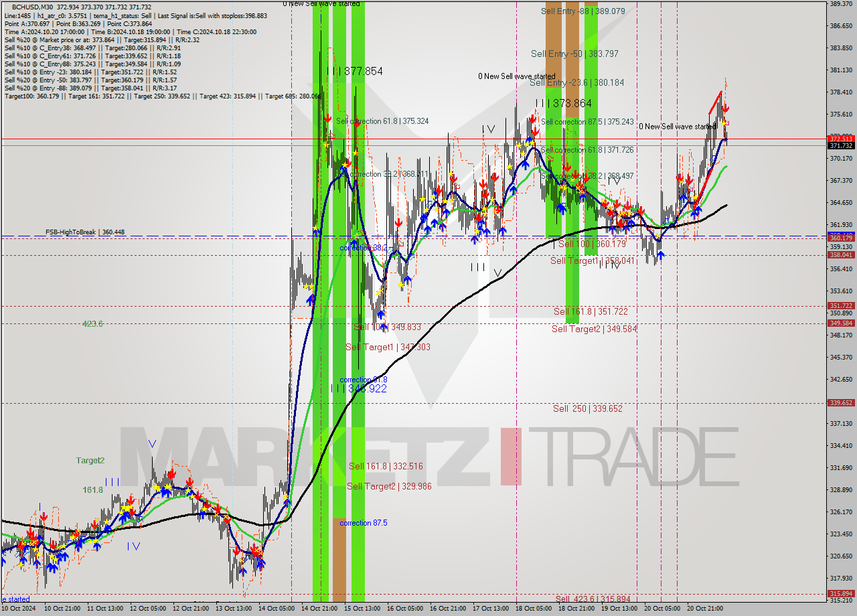This screenshot has height=616, width=857.
Task: Click the 381.130 price axis value
Action: click(x=841, y=70)
